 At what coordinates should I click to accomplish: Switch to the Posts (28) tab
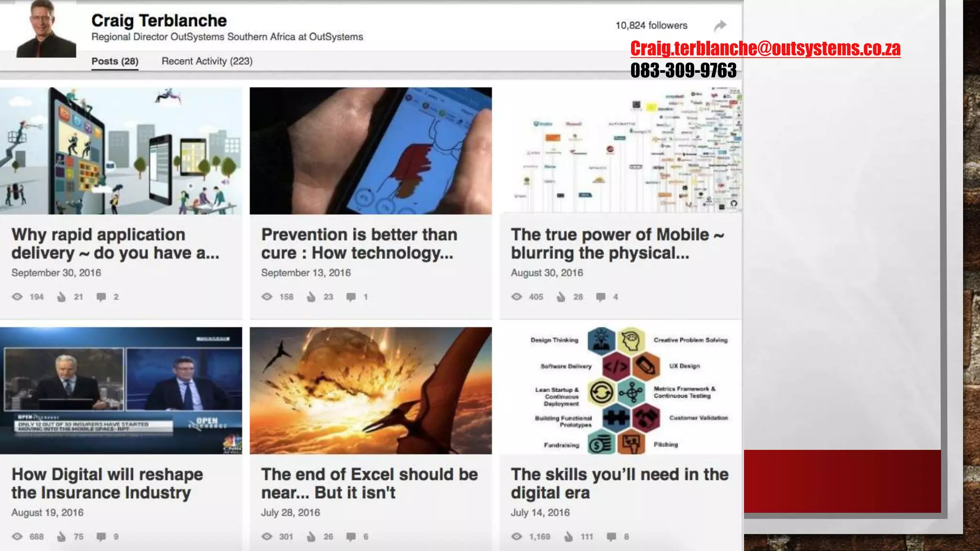115,61
